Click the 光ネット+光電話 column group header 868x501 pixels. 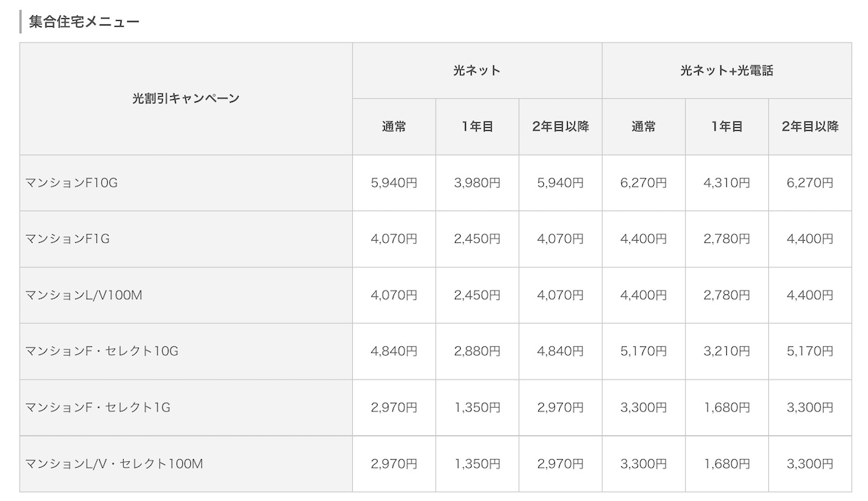coord(727,71)
